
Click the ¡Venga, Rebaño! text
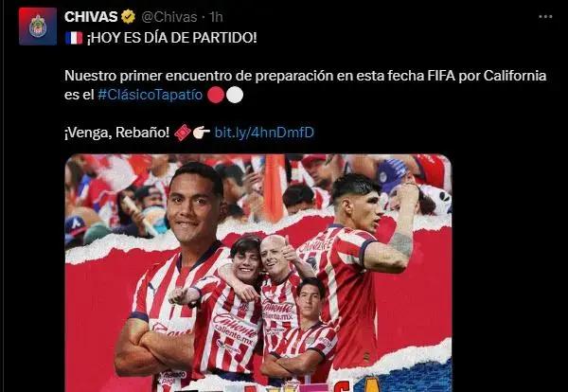tap(116, 133)
